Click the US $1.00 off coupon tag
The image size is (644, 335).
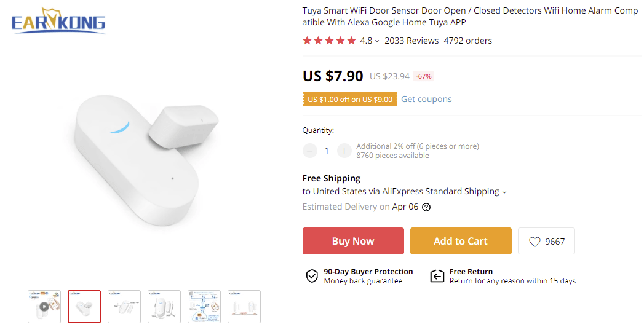click(x=350, y=100)
